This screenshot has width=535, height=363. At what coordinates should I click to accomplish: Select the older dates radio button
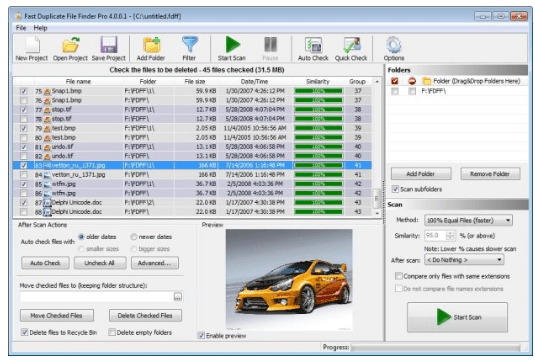coord(81,236)
